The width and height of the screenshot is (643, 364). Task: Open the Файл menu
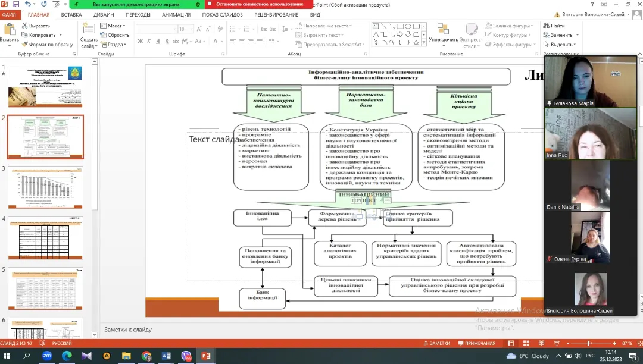tap(8, 15)
